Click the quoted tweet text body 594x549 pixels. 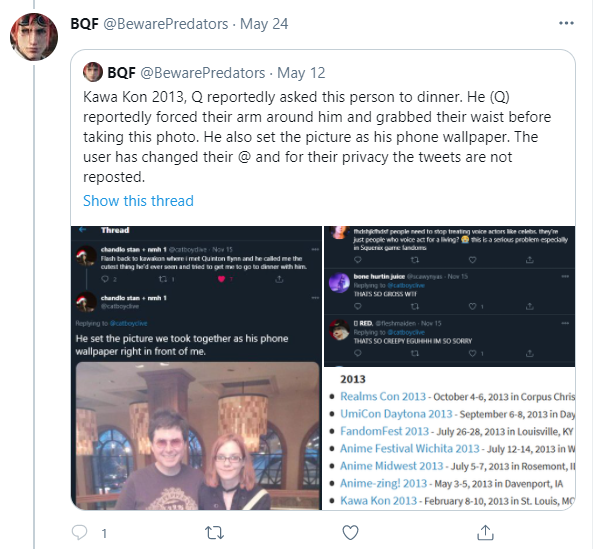coord(317,137)
